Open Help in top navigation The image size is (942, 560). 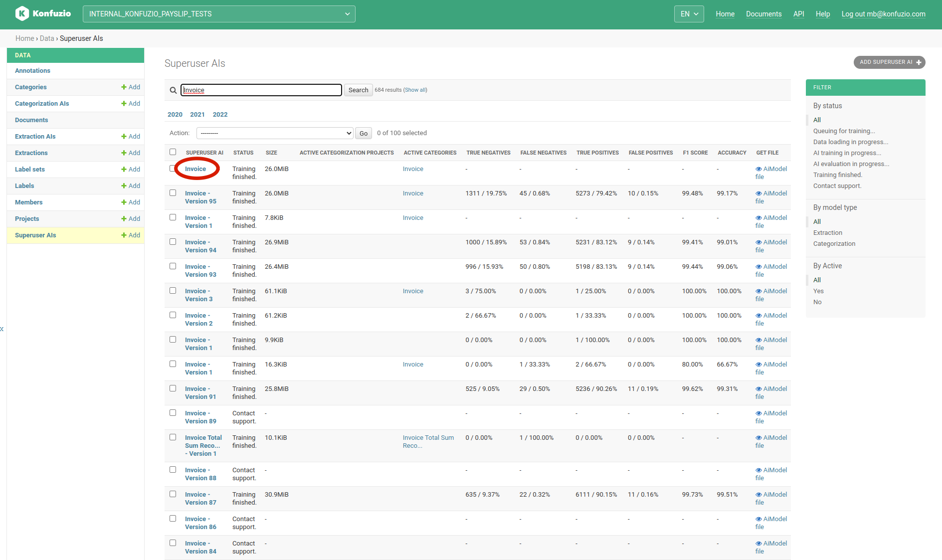click(x=823, y=14)
